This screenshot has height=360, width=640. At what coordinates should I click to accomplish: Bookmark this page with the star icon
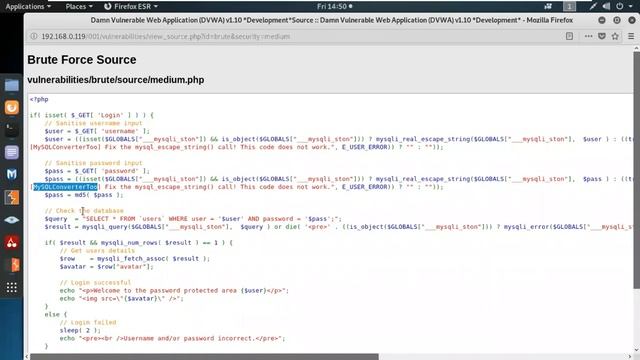coord(615,36)
